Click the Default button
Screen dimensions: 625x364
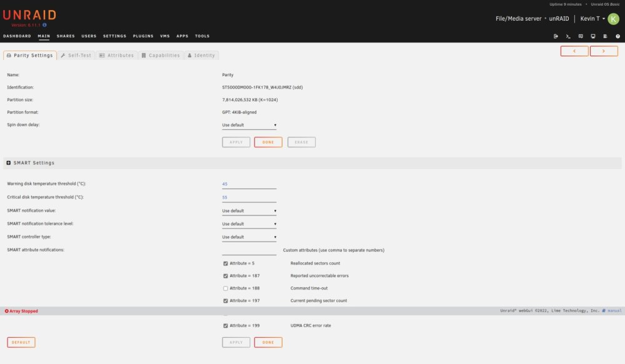tap(21, 343)
